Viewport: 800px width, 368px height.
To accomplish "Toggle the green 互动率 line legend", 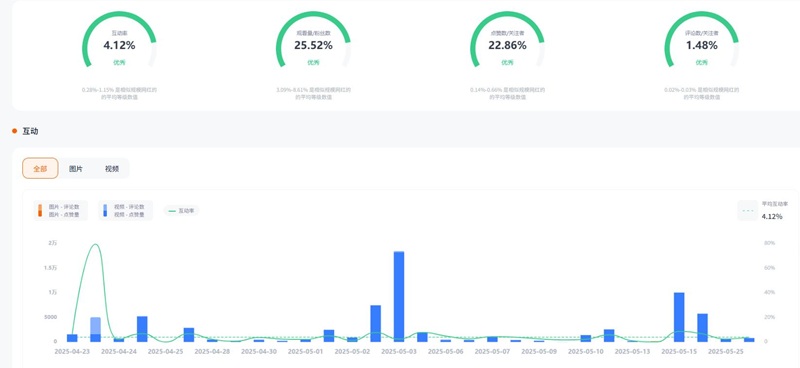I will click(x=182, y=211).
